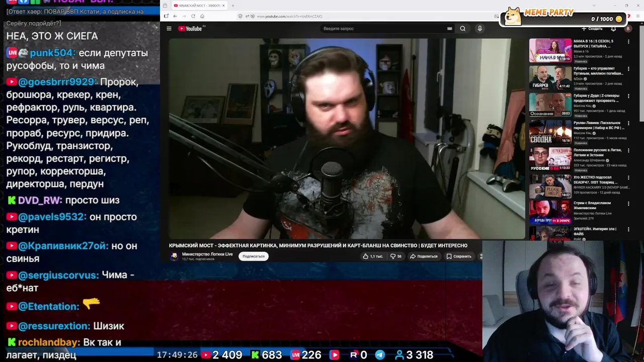The height and width of the screenshot is (362, 644).
Task: Reload the page with the refresh icon
Action: 193,16
